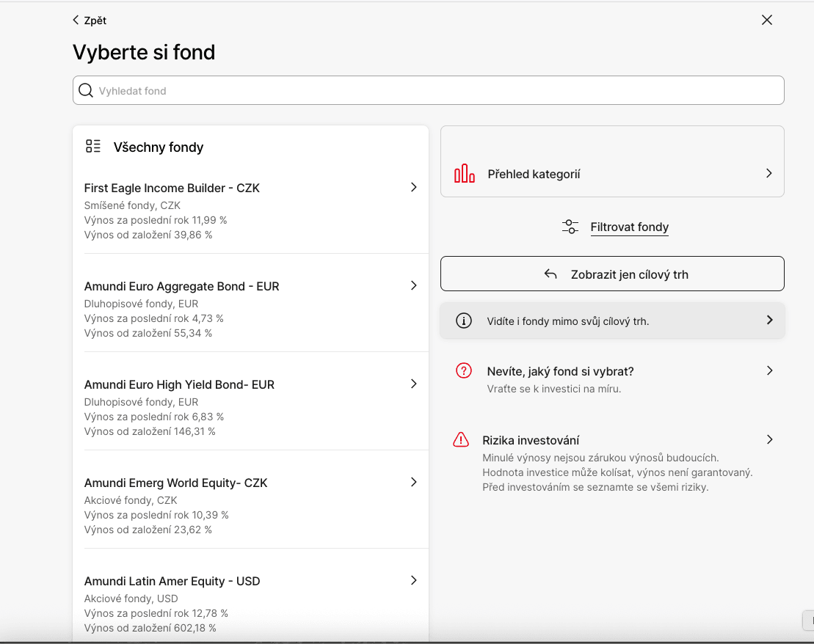Viewport: 814px width, 644px height.
Task: Click 'Výnos za poslední rok 10,39 %'
Action: point(156,515)
